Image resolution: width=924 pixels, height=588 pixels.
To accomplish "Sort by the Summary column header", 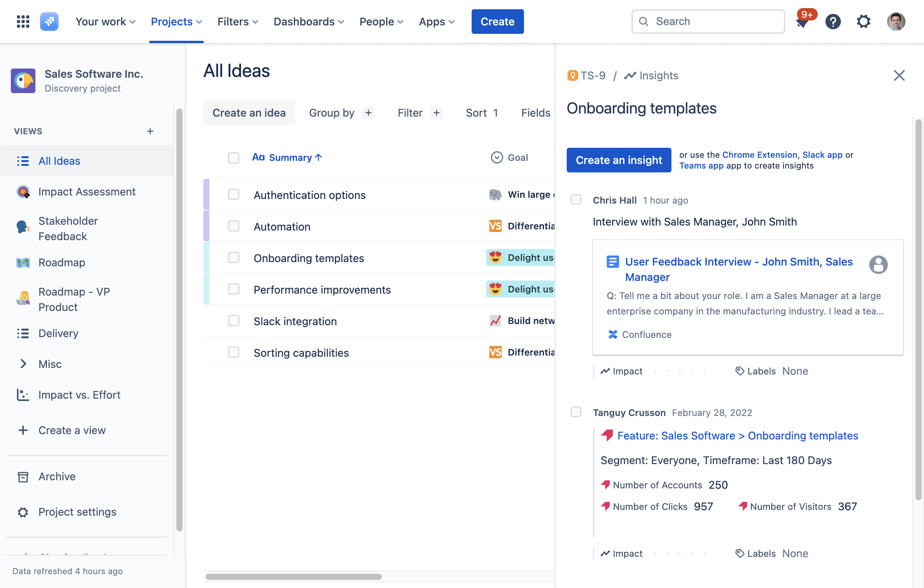I will (287, 157).
